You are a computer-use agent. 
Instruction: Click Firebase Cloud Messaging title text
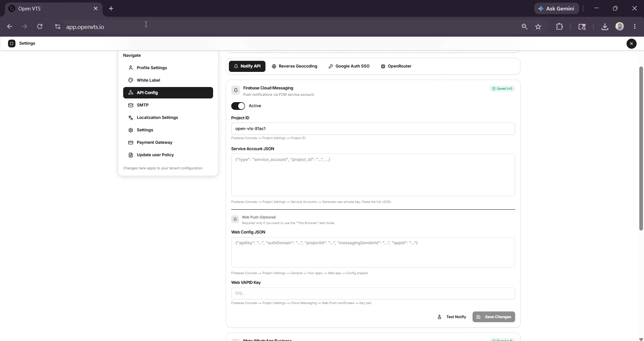(268, 88)
